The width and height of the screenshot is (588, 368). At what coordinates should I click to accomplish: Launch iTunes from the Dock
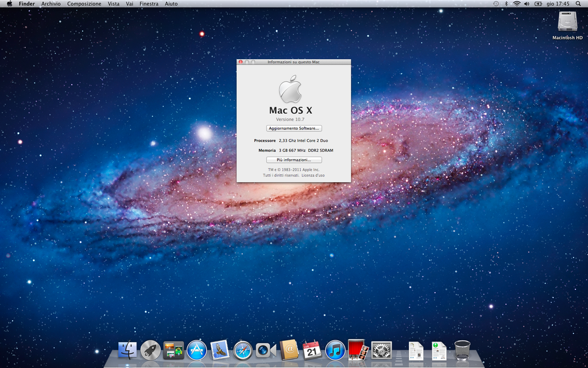[x=335, y=350]
